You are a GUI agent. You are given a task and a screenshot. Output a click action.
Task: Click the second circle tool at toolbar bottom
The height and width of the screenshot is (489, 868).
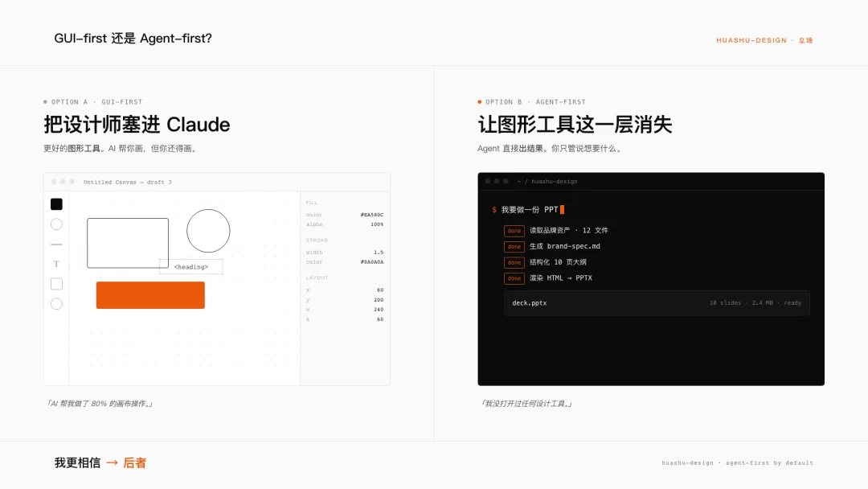[56, 303]
